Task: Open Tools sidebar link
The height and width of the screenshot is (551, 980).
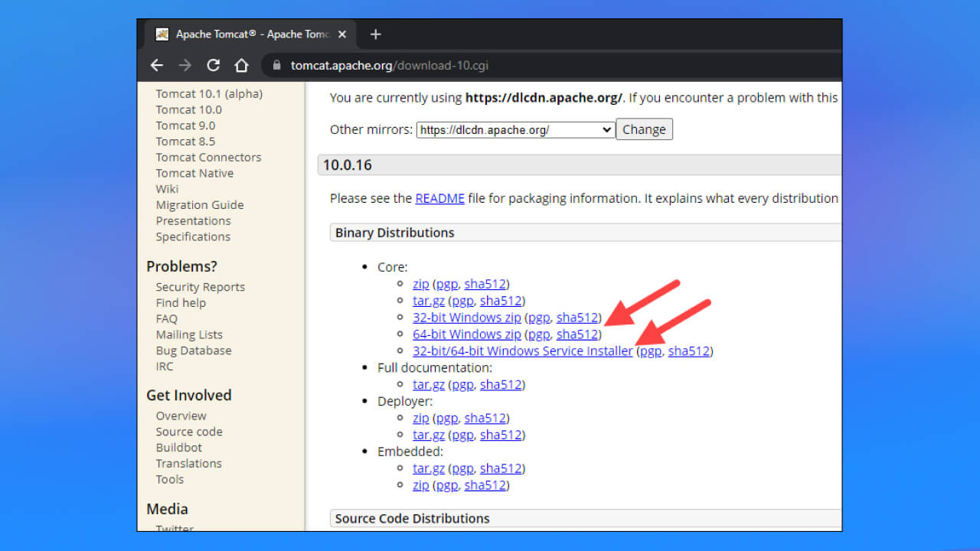Action: pyautogui.click(x=170, y=480)
